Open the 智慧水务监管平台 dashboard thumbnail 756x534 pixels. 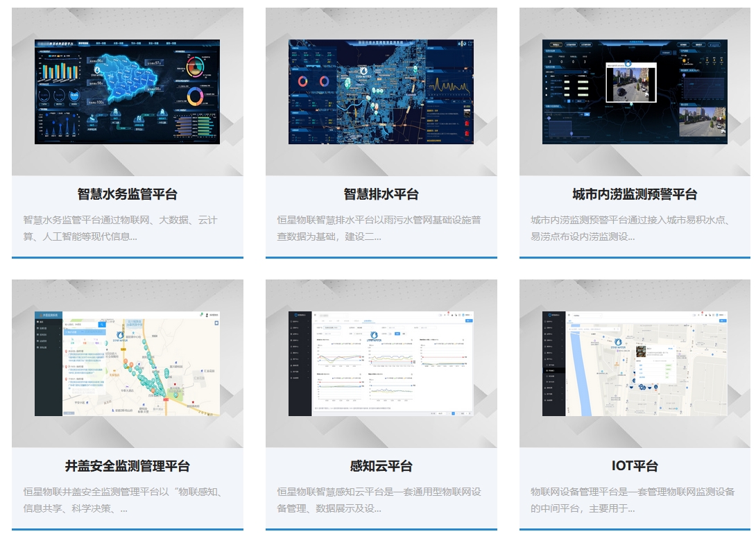(x=127, y=92)
